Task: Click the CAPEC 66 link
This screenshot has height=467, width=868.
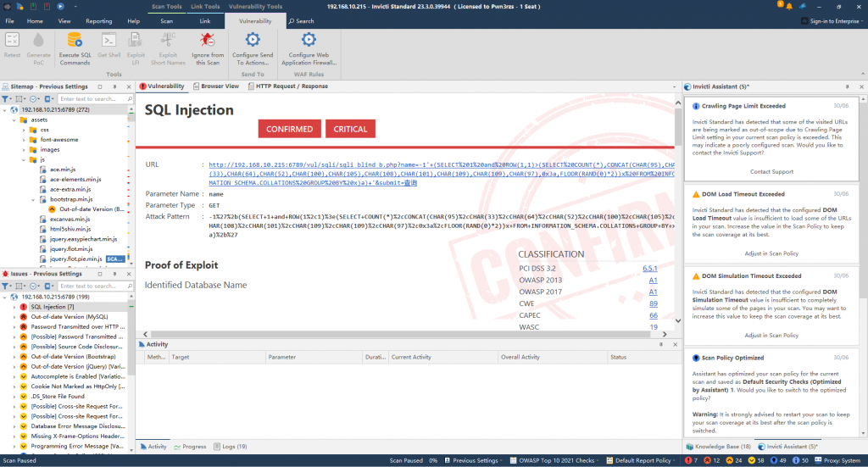Action: [654, 315]
